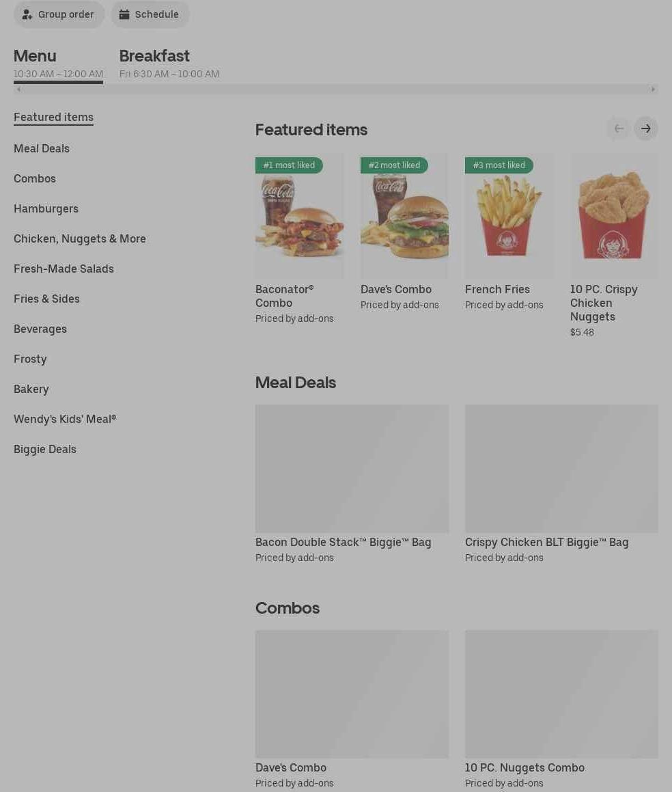Screen dimensions: 672x792
Task: Open the Schedule calendar option
Action: (x=150, y=14)
